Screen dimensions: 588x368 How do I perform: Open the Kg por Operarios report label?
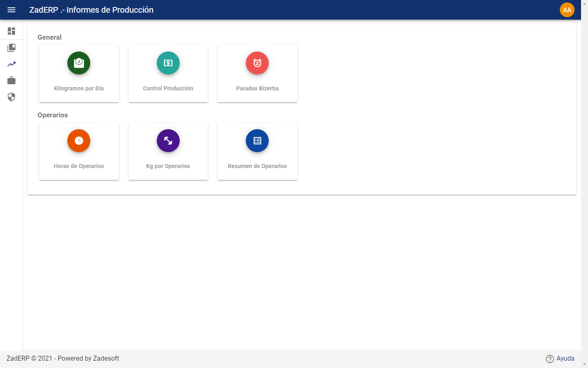tap(168, 166)
